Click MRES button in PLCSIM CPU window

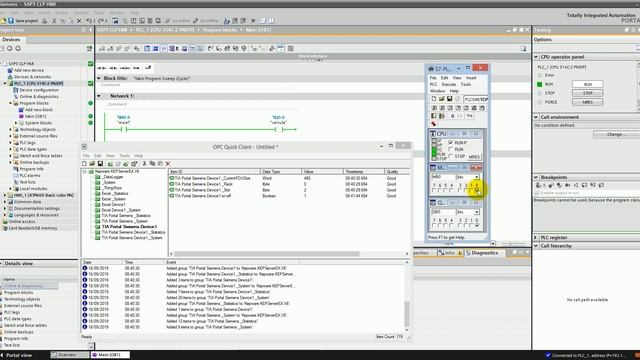474,157
